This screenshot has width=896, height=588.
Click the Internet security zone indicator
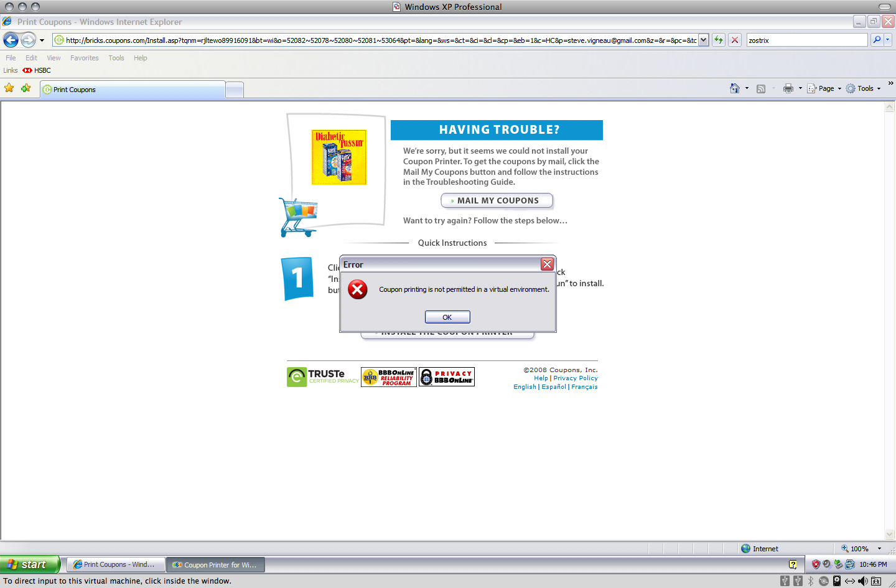pos(760,549)
